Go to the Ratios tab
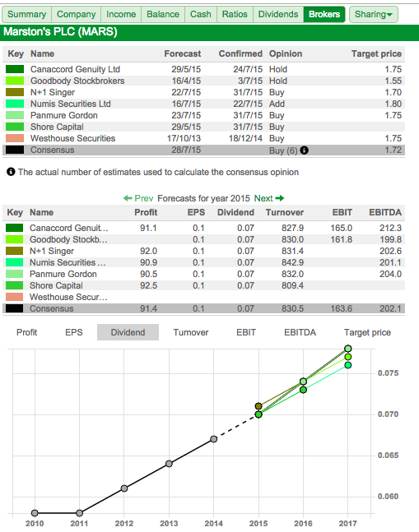The image size is (419, 532). click(235, 14)
